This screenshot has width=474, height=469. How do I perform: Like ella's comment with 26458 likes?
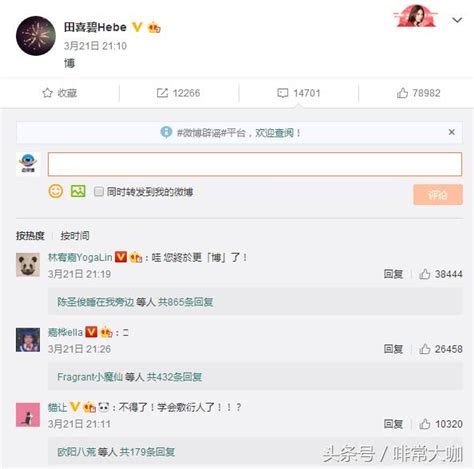425,349
